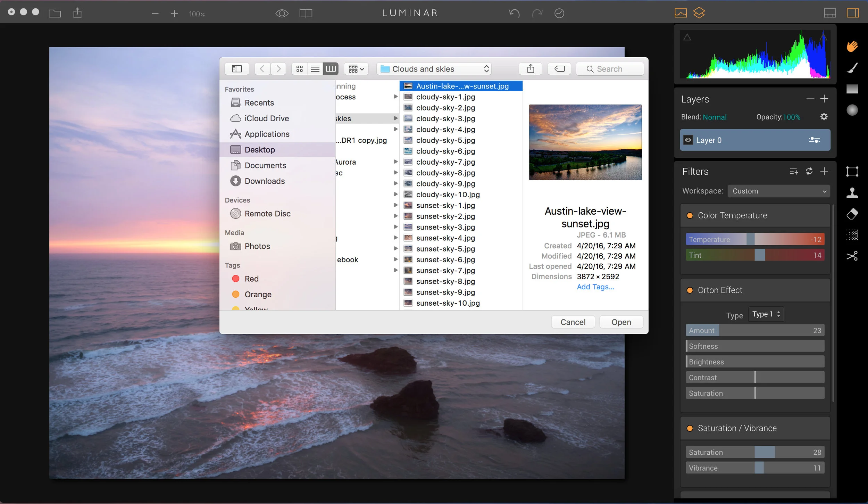Toggle the layers panel icon

pyautogui.click(x=699, y=13)
